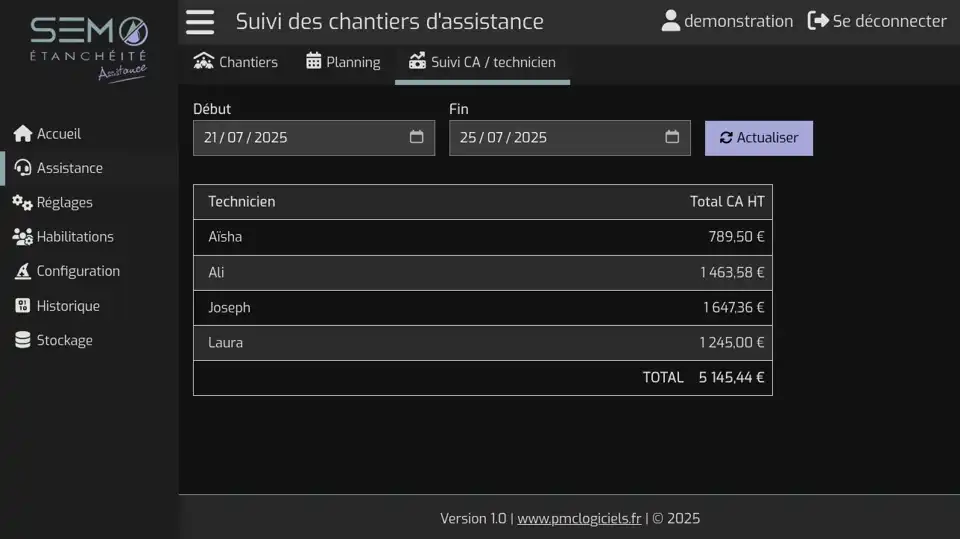
Task: Click the Accueil home icon in sidebar
Action: pyautogui.click(x=22, y=134)
